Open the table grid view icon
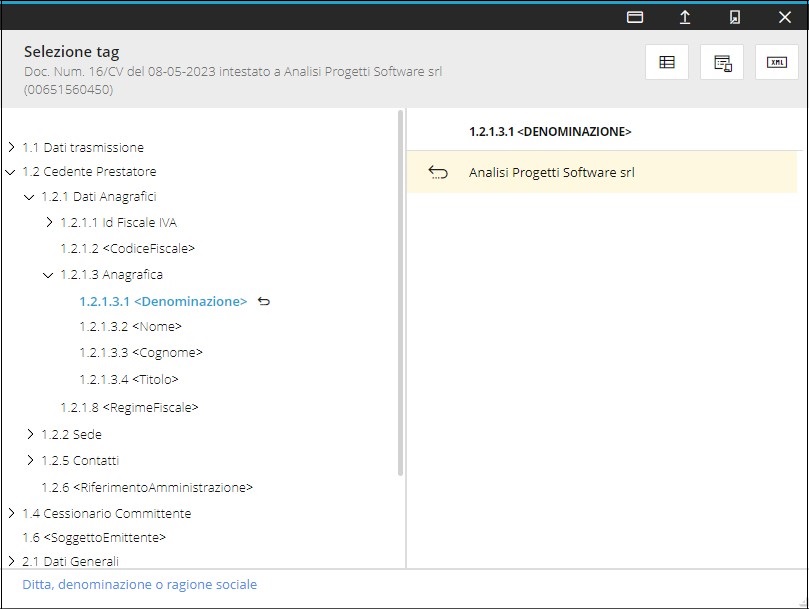809x609 pixels. (667, 62)
